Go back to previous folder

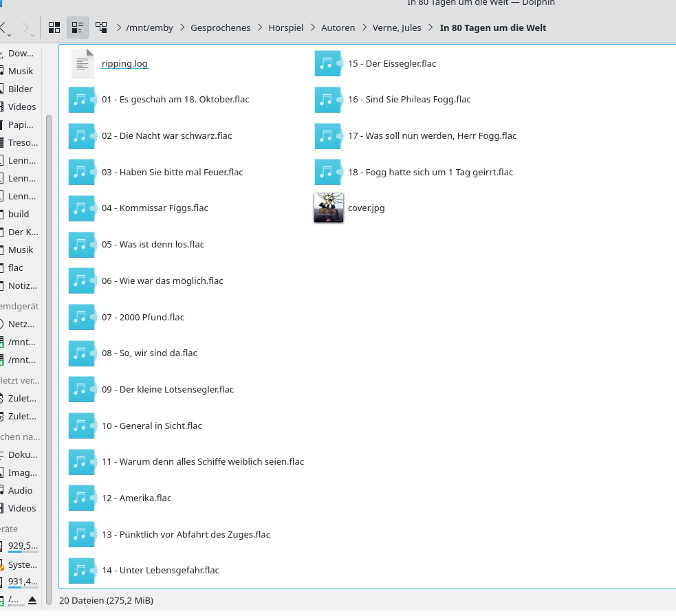3,27
